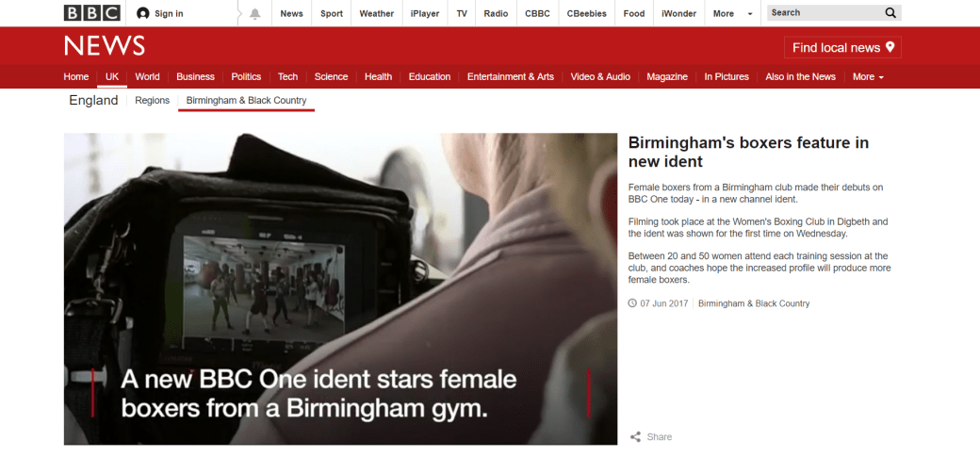
Task: Click the Find local news button
Action: (842, 47)
